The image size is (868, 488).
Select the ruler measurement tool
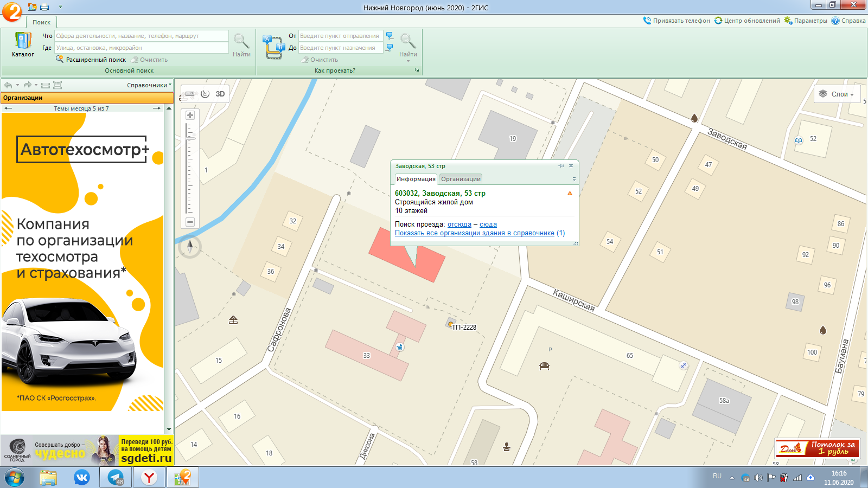click(x=190, y=94)
